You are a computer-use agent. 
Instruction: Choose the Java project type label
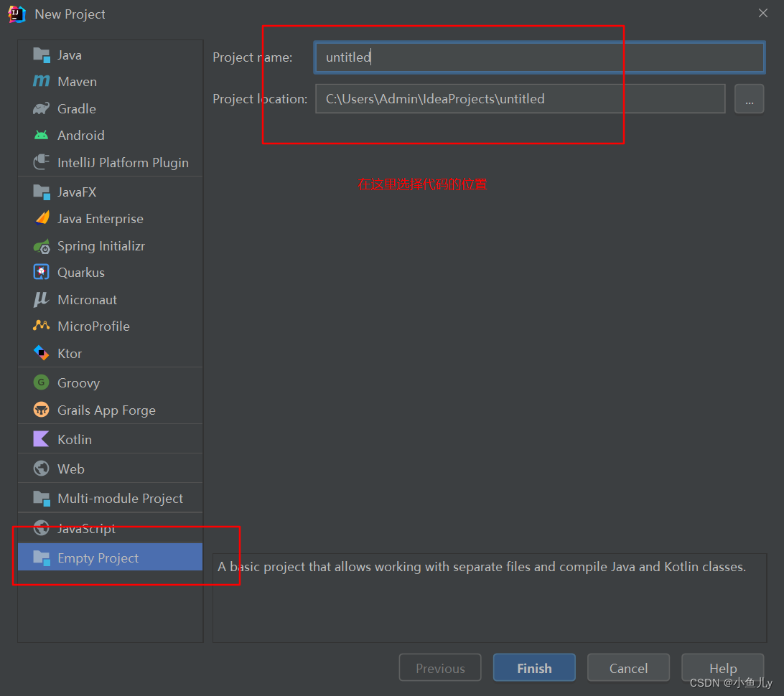coord(70,55)
